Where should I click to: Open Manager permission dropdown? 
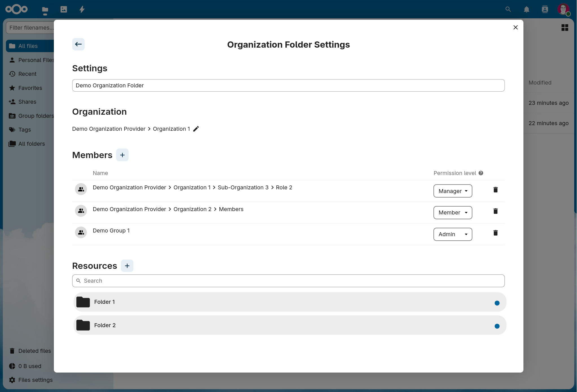tap(453, 191)
